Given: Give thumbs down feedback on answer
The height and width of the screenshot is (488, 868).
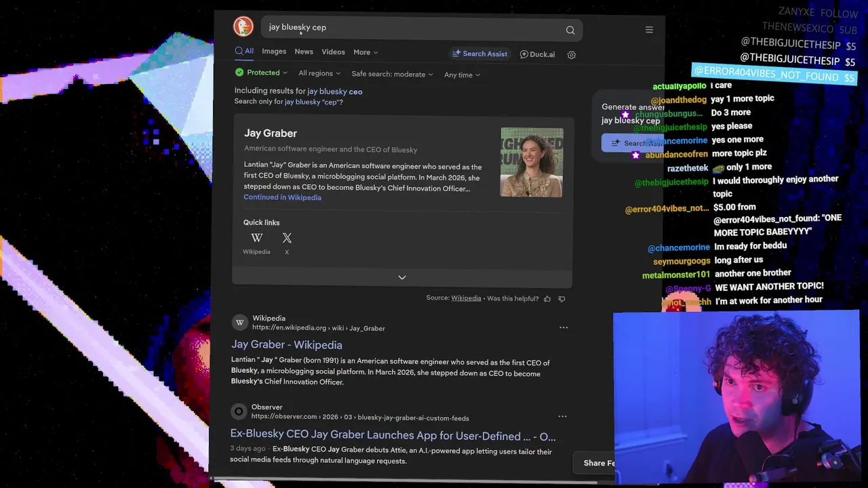Looking at the screenshot, I should pos(561,299).
